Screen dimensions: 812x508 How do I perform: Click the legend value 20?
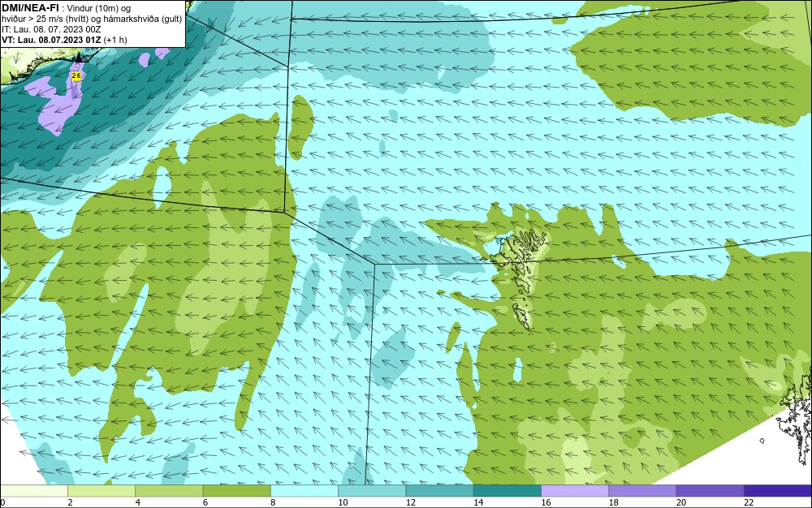point(681,503)
